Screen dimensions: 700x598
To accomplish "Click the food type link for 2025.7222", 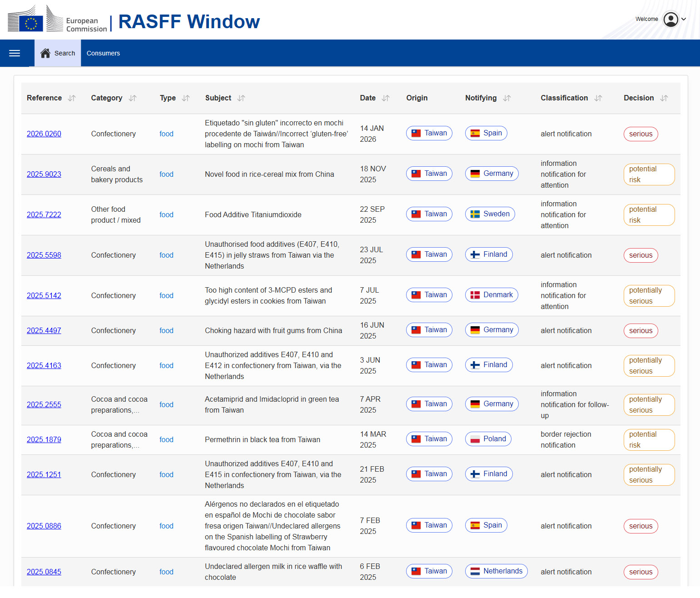I will [166, 215].
